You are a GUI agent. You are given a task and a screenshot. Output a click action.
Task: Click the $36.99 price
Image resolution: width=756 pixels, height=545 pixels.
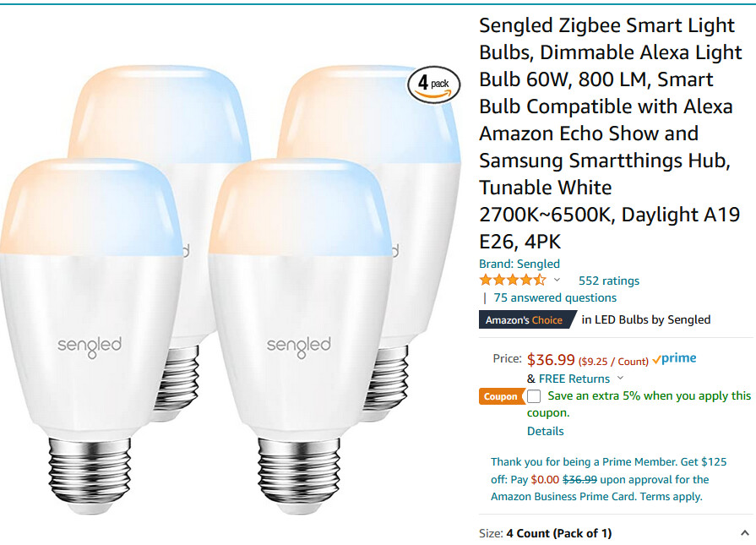click(x=551, y=360)
